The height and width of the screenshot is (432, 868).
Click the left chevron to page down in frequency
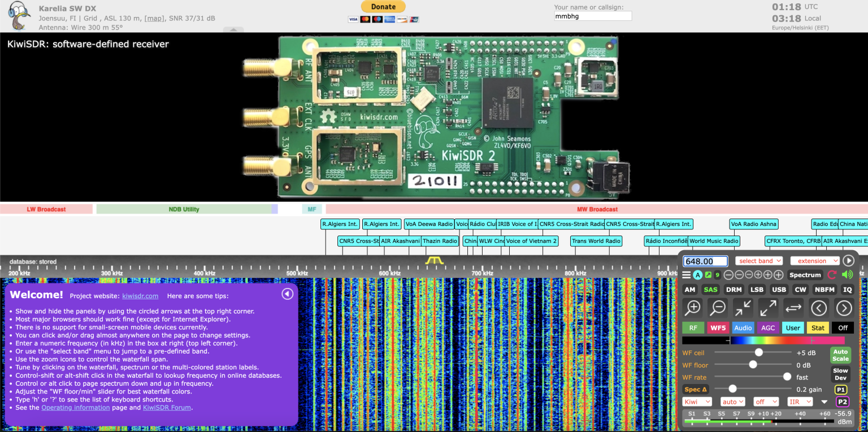(x=818, y=308)
